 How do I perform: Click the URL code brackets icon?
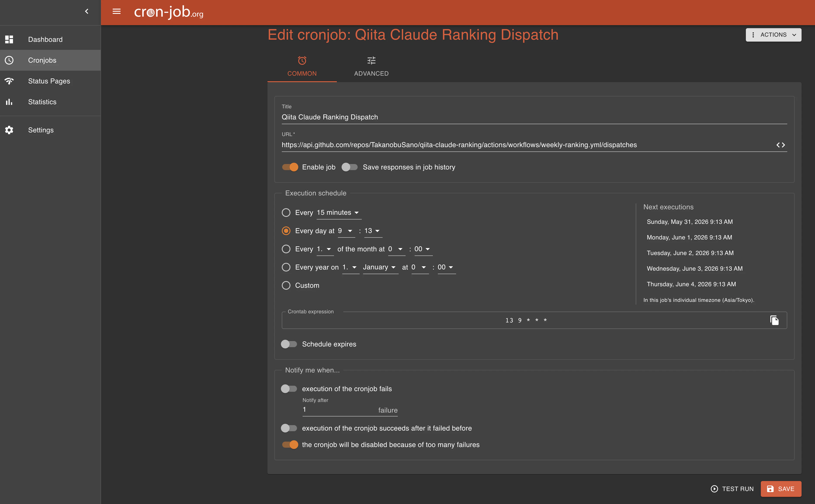781,145
